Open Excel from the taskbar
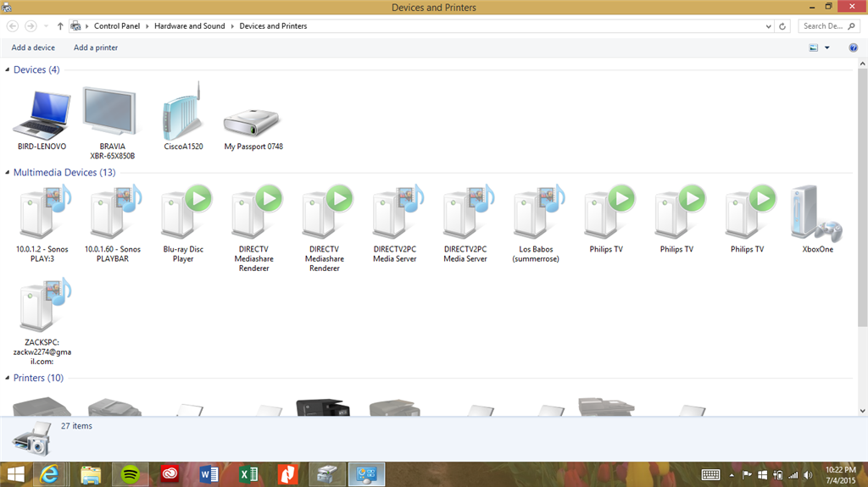 [248, 474]
